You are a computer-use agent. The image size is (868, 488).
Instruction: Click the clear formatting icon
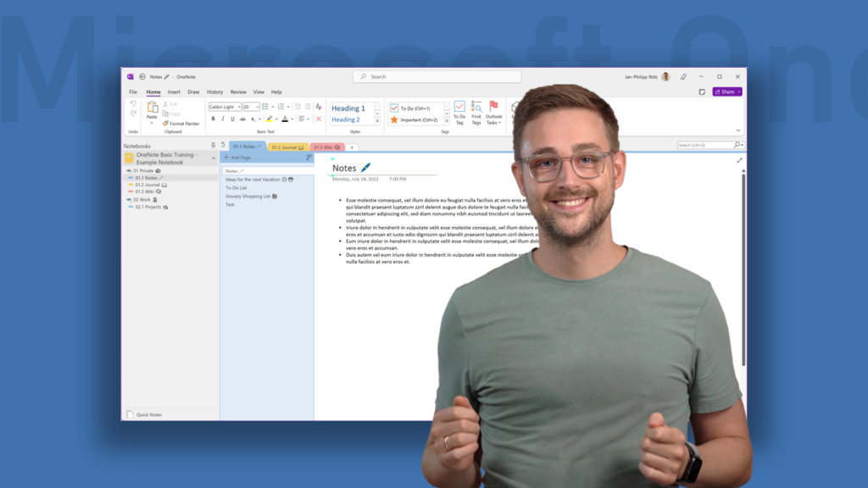pyautogui.click(x=319, y=107)
